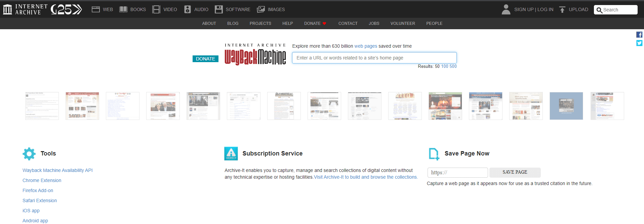This screenshot has height=224, width=644.
Task: Click the Tools gear icon
Action: (29, 153)
